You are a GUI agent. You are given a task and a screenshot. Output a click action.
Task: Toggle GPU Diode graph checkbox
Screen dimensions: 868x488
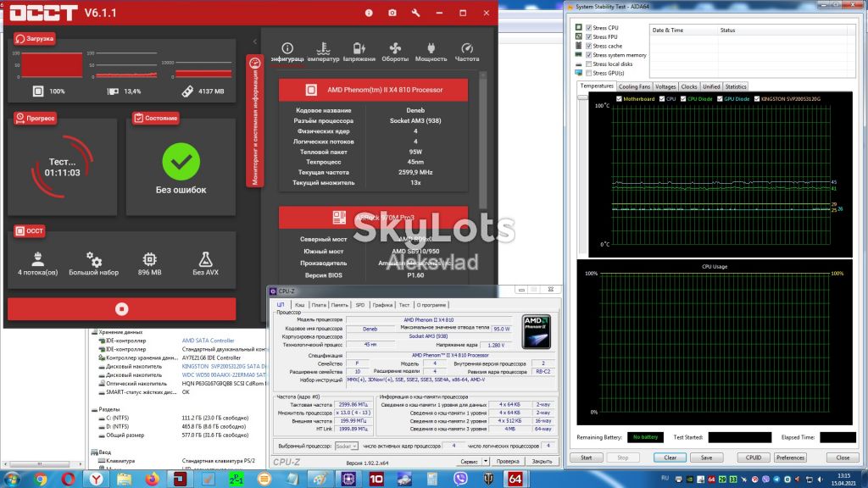(720, 99)
